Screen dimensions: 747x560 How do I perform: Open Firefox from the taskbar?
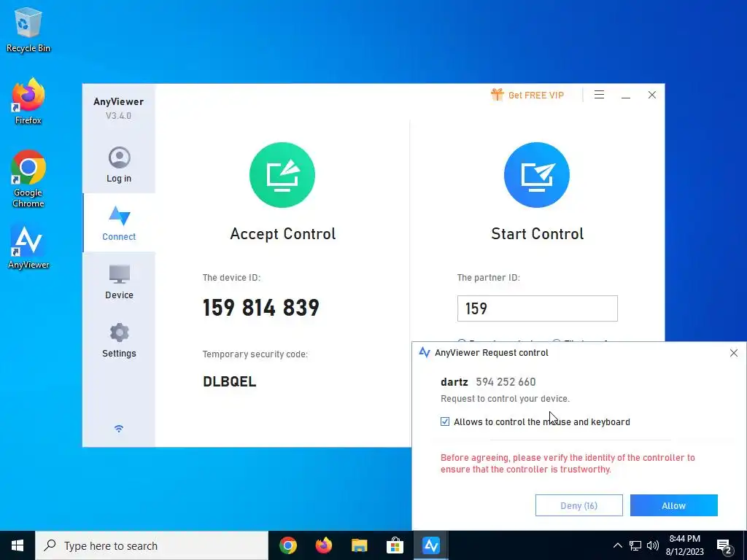(324, 545)
